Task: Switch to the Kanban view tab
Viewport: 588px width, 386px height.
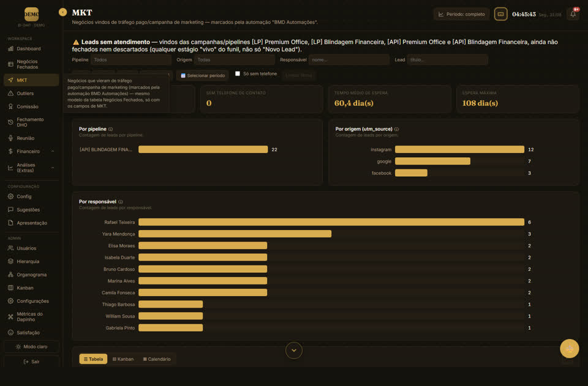Action: pos(123,359)
